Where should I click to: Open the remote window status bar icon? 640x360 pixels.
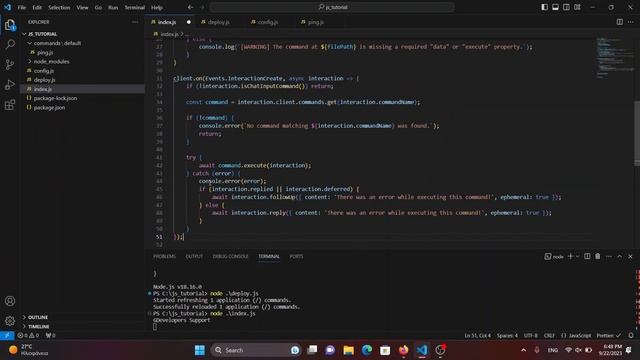coord(7,336)
